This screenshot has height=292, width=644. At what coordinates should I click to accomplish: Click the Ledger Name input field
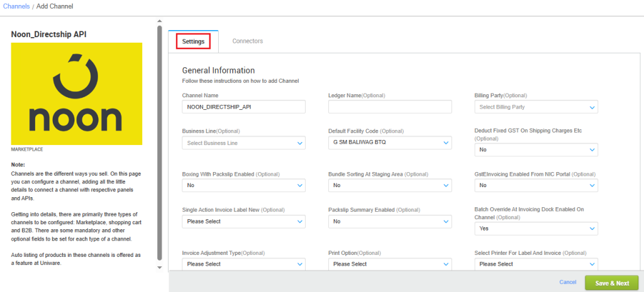click(x=390, y=107)
